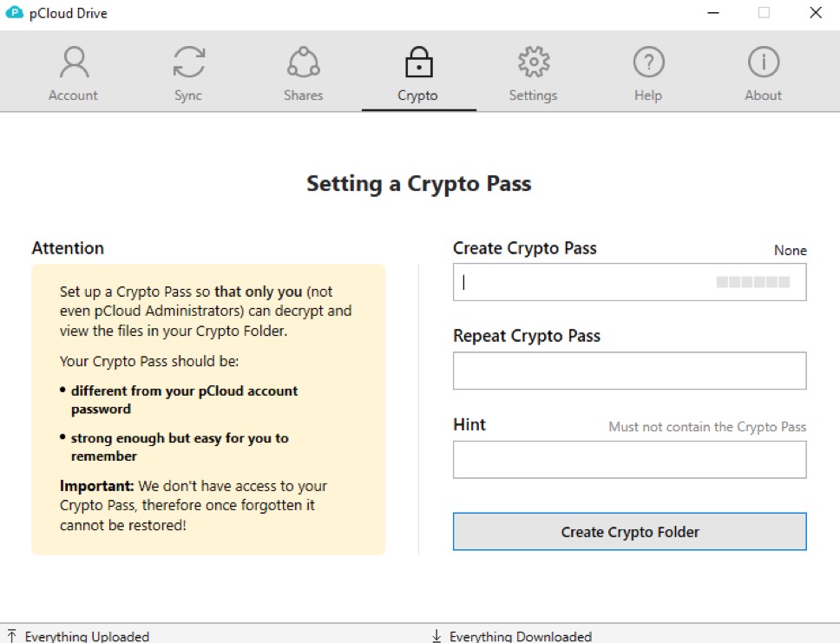Open the About info icon

764,62
